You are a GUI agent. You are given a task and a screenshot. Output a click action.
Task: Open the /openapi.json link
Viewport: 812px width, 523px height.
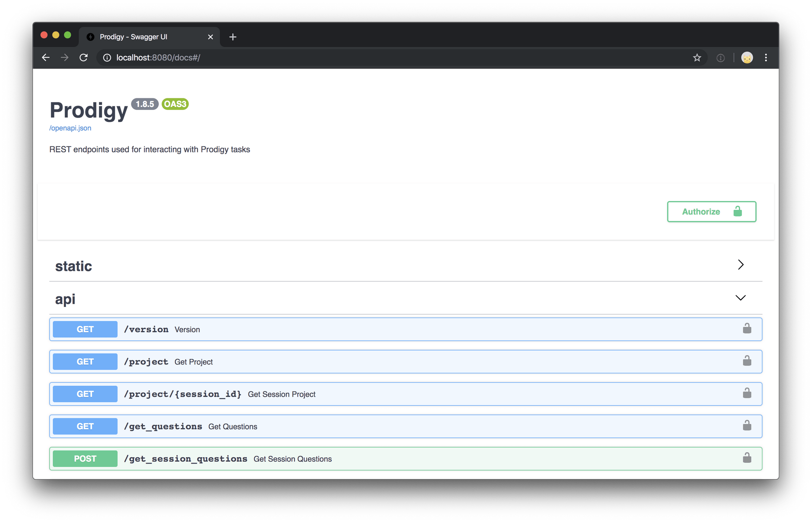click(x=70, y=127)
